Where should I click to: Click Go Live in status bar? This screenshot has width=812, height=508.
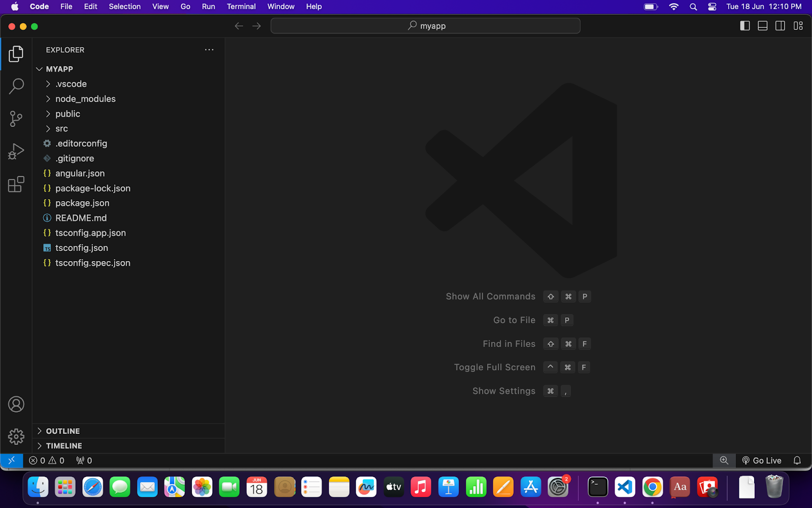pos(762,460)
